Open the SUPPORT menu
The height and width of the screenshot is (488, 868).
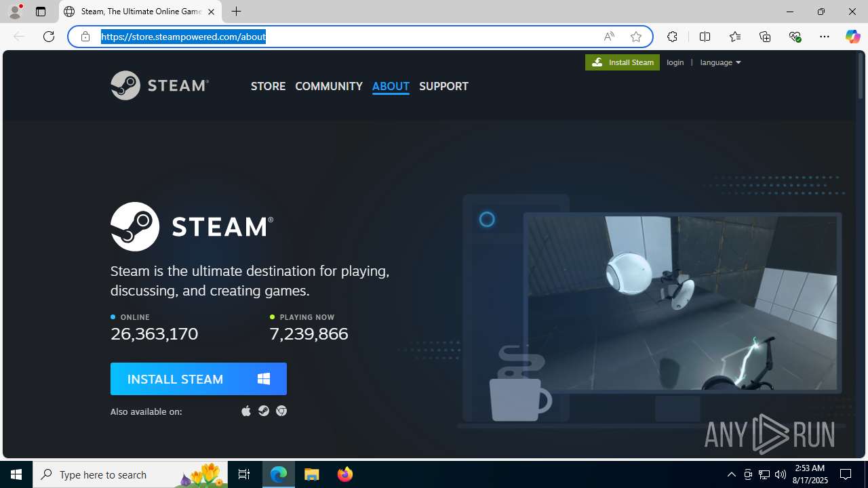tap(443, 86)
